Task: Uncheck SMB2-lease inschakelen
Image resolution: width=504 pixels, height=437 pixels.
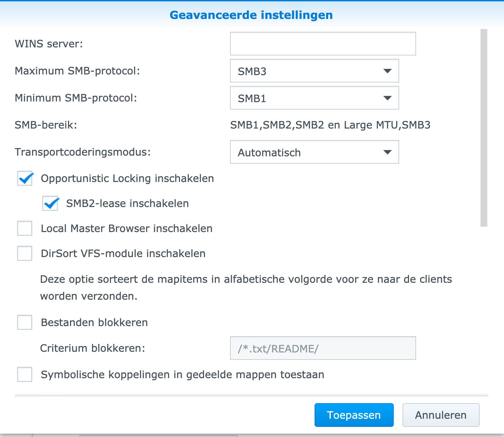Action: 50,204
